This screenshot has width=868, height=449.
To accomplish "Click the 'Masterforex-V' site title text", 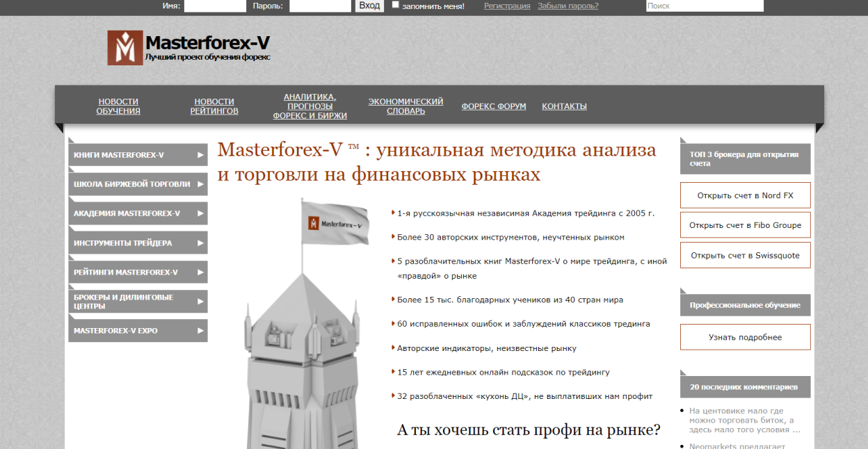I will coord(207,42).
